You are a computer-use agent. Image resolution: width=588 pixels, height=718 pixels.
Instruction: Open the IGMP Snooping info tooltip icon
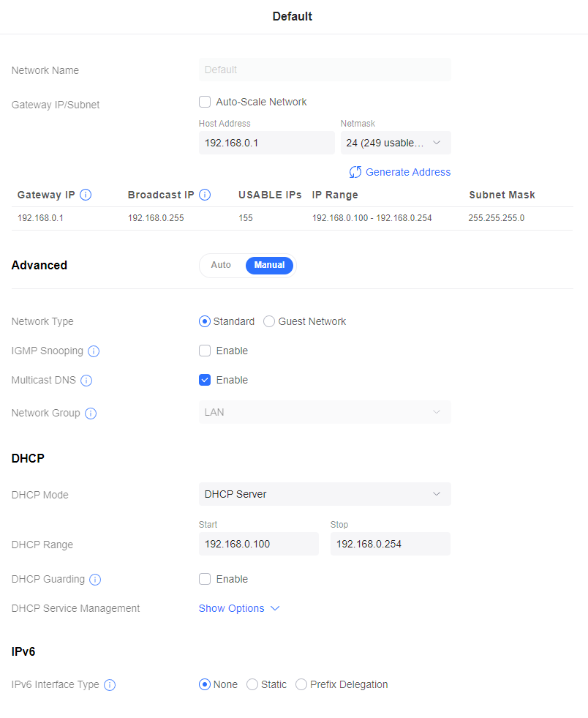[94, 351]
